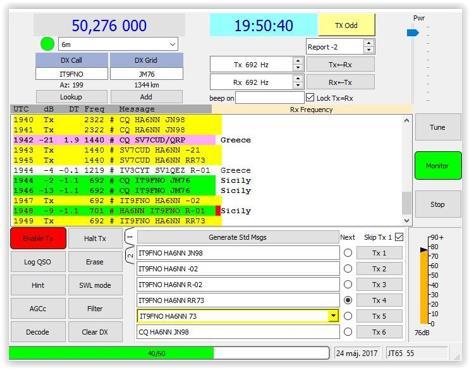Toggle the Skip Tx 1 checkbox

[x=399, y=237]
